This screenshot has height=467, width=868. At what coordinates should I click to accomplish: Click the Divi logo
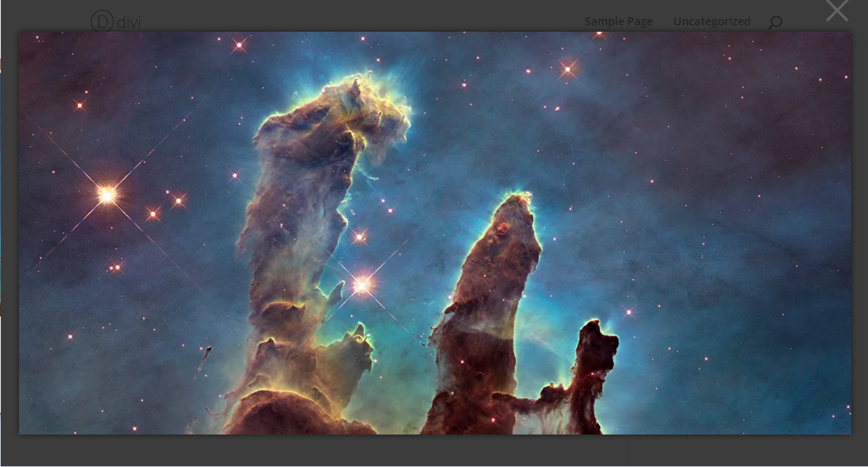point(116,22)
